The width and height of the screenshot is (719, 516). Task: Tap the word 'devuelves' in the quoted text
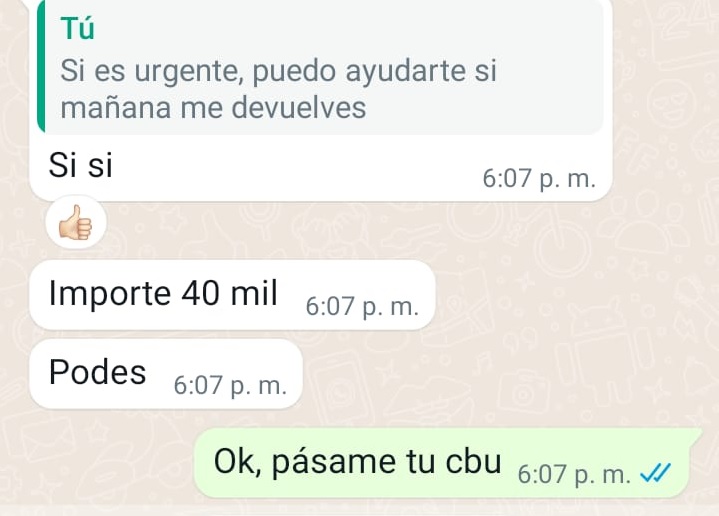(299, 108)
